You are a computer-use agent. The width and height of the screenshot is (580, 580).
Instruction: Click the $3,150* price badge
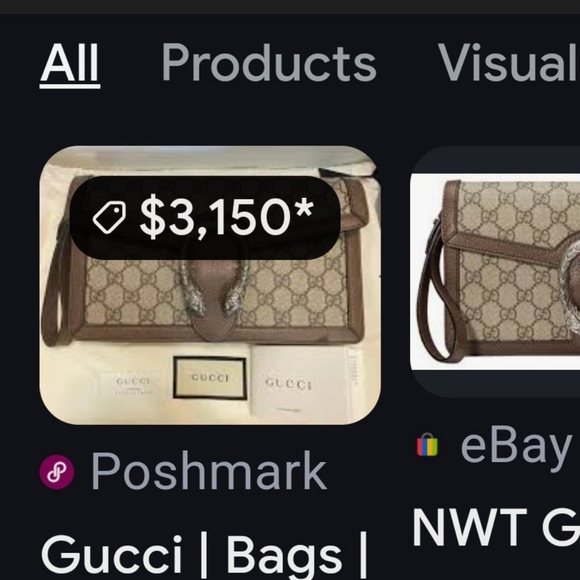tap(205, 218)
